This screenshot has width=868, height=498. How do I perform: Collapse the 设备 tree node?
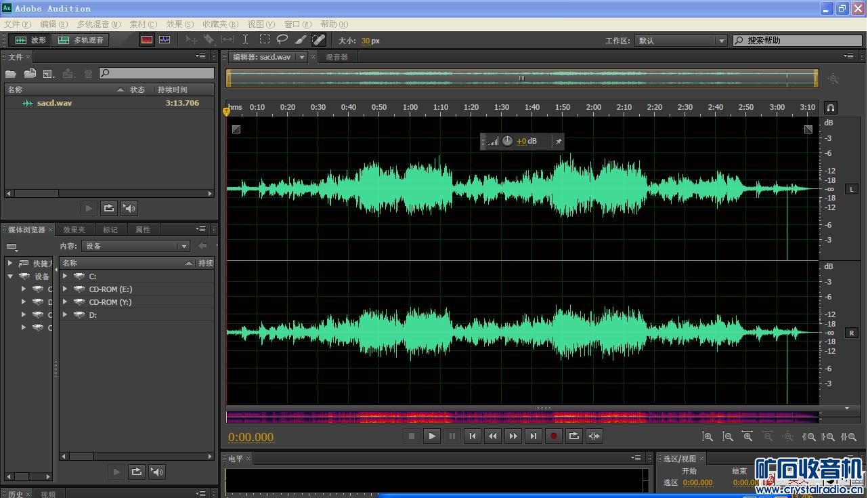[10, 276]
